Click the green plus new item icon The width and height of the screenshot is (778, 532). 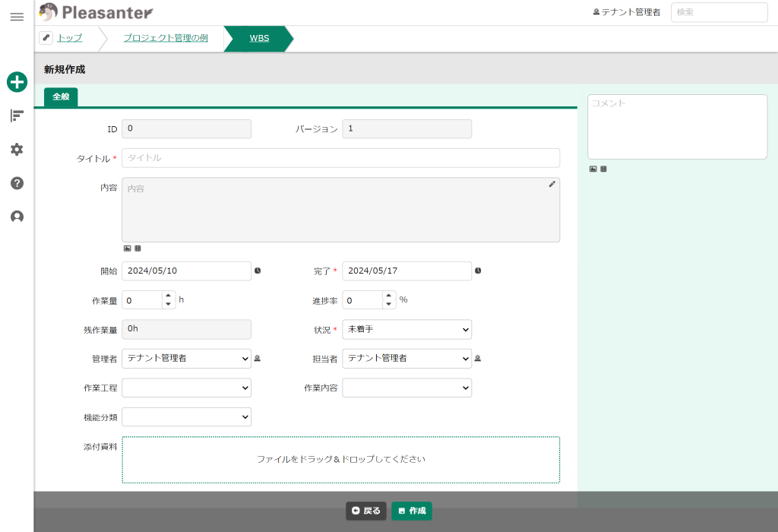[x=17, y=82]
